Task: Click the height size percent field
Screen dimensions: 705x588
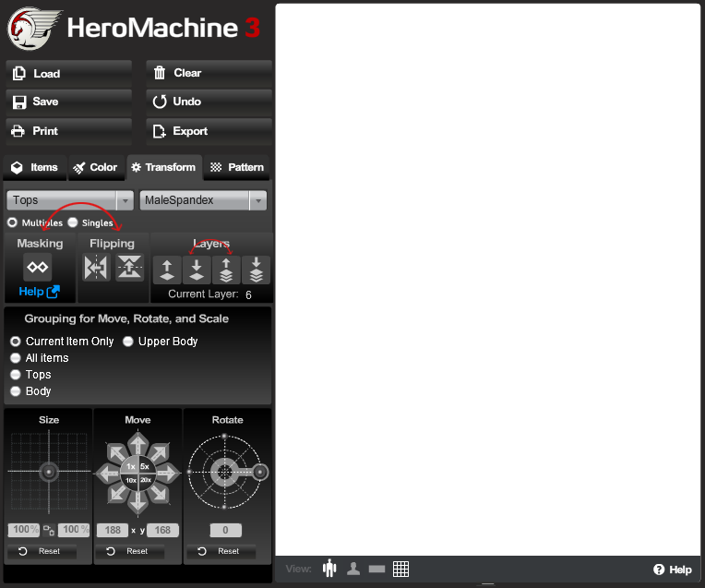Action: (x=73, y=530)
